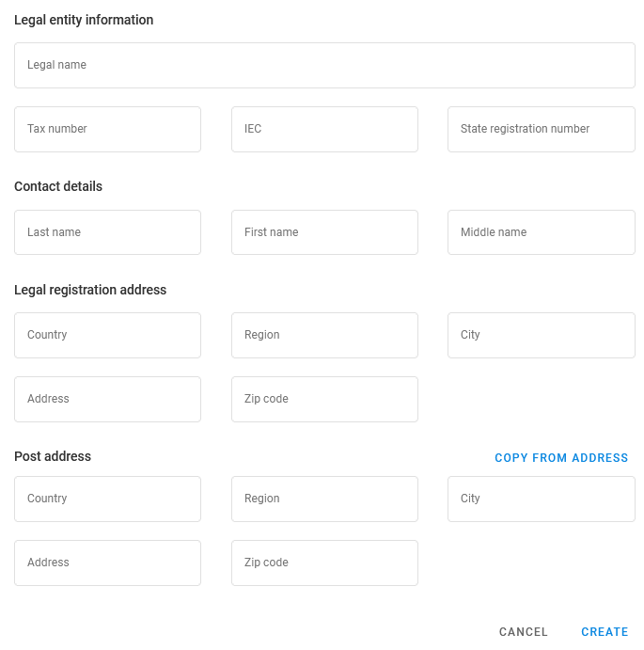Viewport: 644px width, 650px height.
Task: Click Country under Legal registration address
Action: (107, 336)
